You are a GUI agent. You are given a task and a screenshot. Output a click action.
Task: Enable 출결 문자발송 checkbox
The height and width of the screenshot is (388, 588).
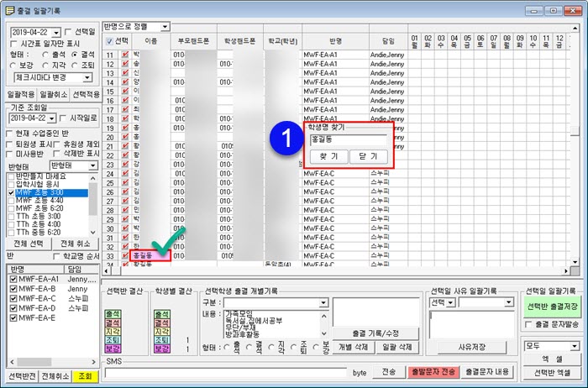528,324
